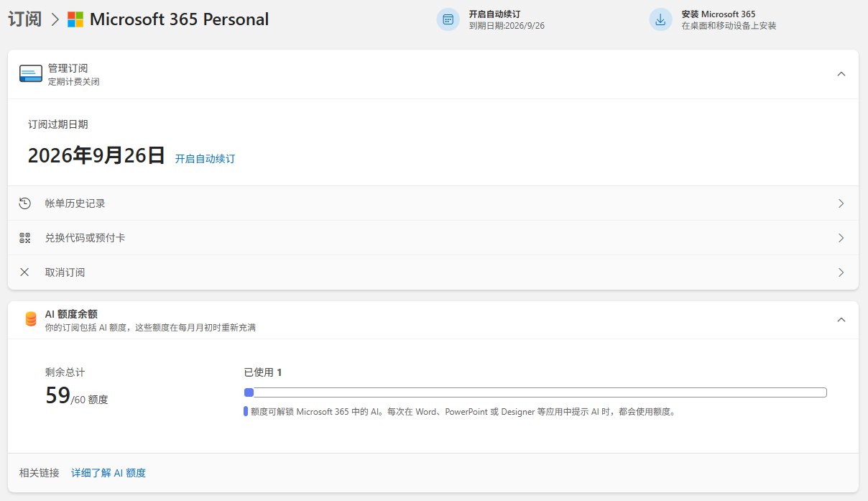The image size is (868, 501).
Task: Collapse the 管理订阅 section chevron
Action: tap(841, 74)
